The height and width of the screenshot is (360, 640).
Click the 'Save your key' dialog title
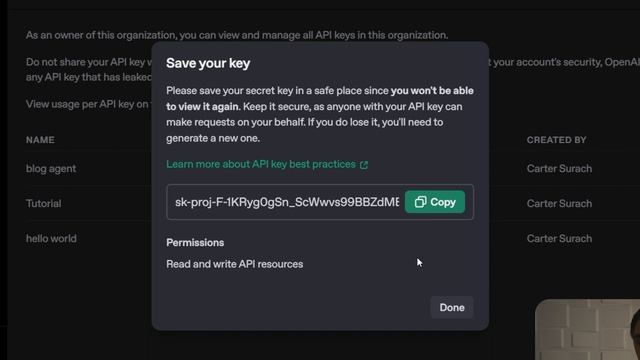pyautogui.click(x=208, y=63)
